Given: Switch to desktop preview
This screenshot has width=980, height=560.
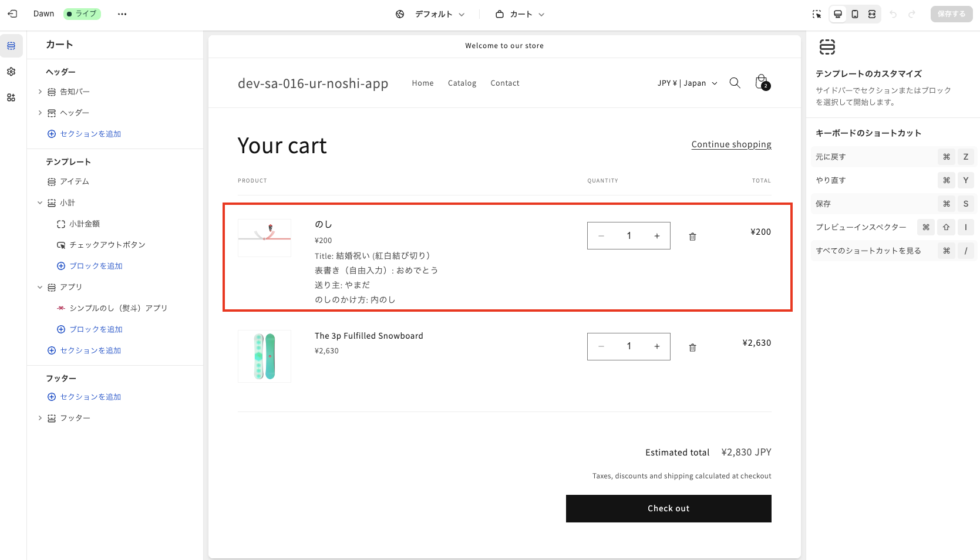Looking at the screenshot, I should [838, 14].
